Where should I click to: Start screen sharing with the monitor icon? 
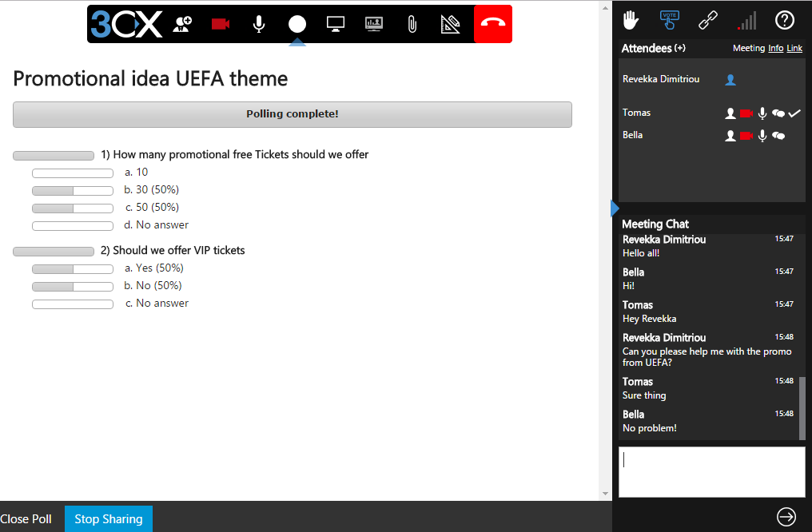click(336, 24)
